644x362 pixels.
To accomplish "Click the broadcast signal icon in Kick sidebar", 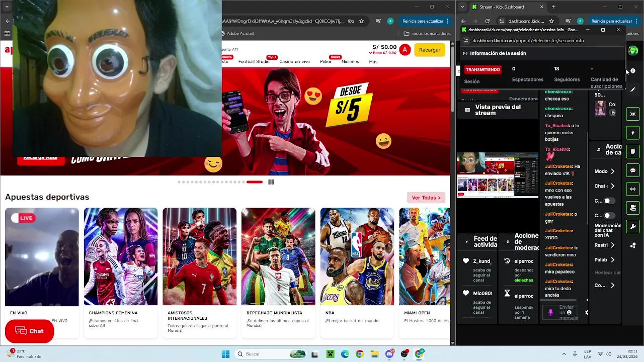I will click(633, 189).
